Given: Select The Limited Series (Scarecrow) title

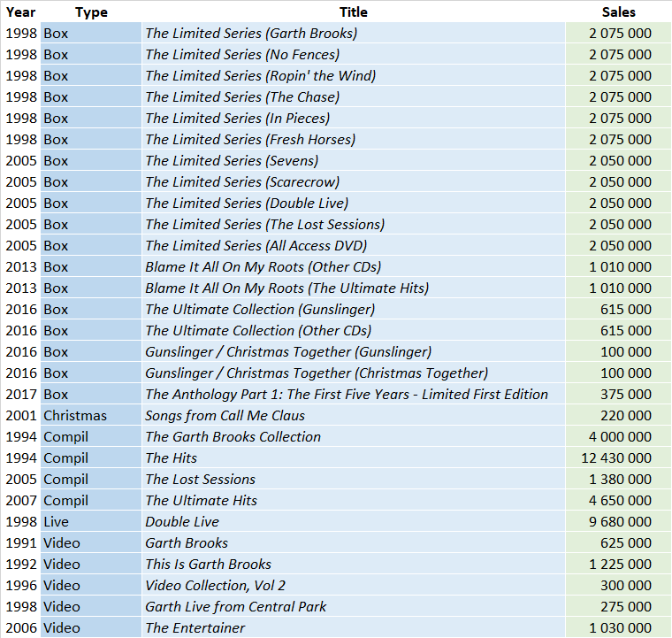Looking at the screenshot, I should pyautogui.click(x=242, y=182).
